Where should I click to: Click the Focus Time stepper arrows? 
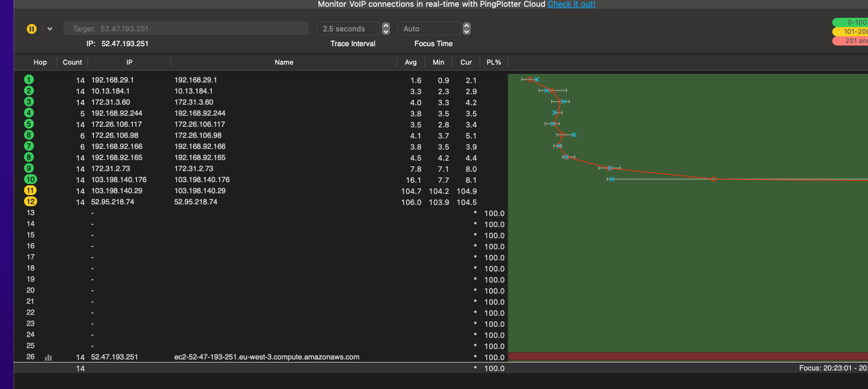coord(466,29)
